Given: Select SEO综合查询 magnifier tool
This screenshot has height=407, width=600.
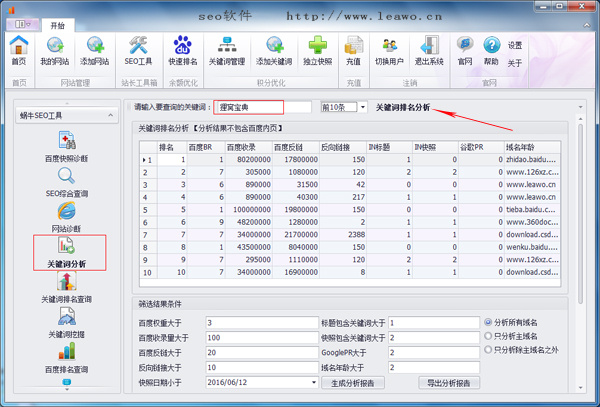Looking at the screenshot, I should click(67, 182).
